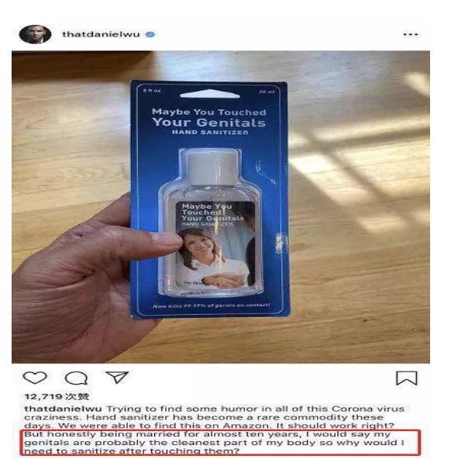Open the profile avatar picture
Screen dimensions: 451x476
pyautogui.click(x=35, y=34)
